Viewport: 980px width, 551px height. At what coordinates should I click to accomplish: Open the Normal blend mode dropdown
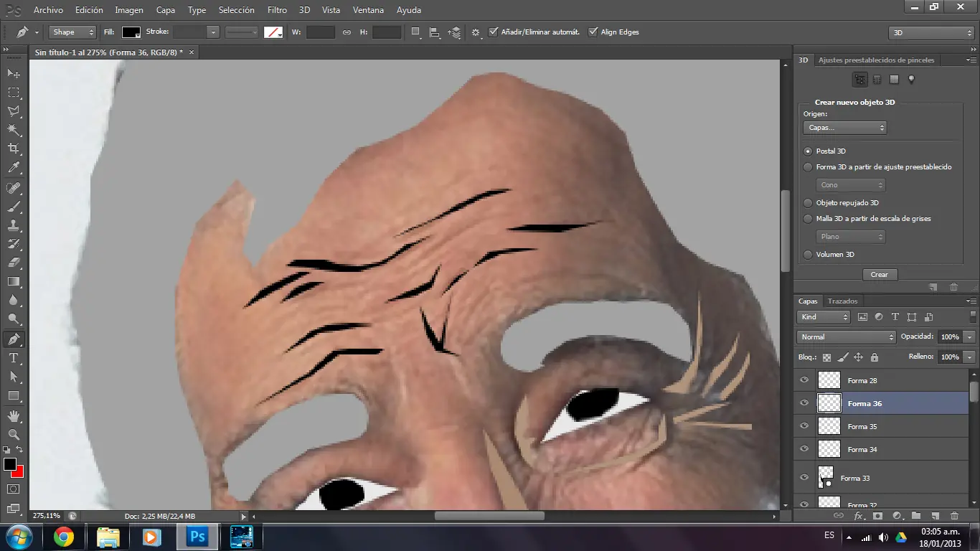(847, 337)
